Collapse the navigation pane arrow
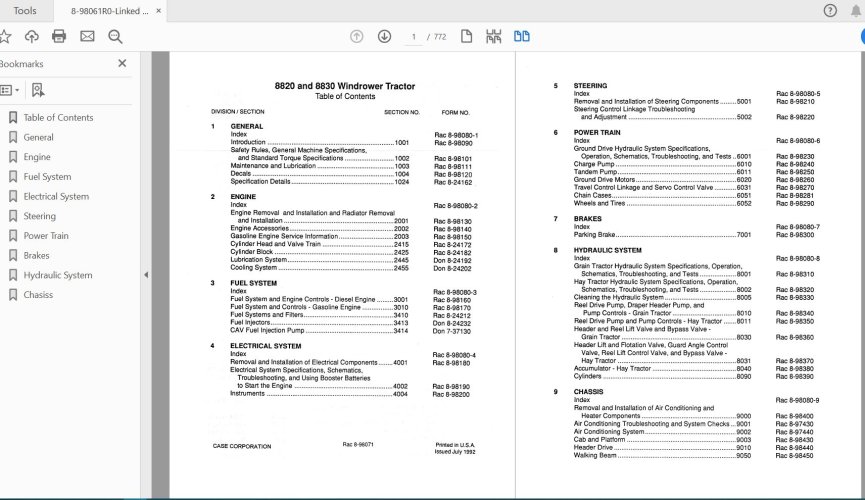 (x=146, y=275)
